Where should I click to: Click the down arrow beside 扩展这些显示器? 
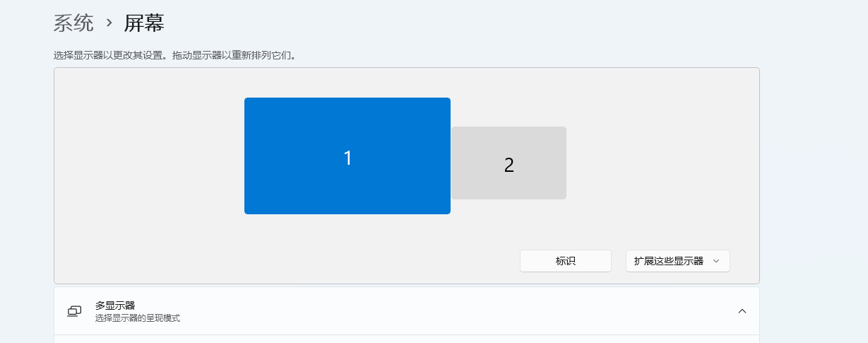[716, 261]
